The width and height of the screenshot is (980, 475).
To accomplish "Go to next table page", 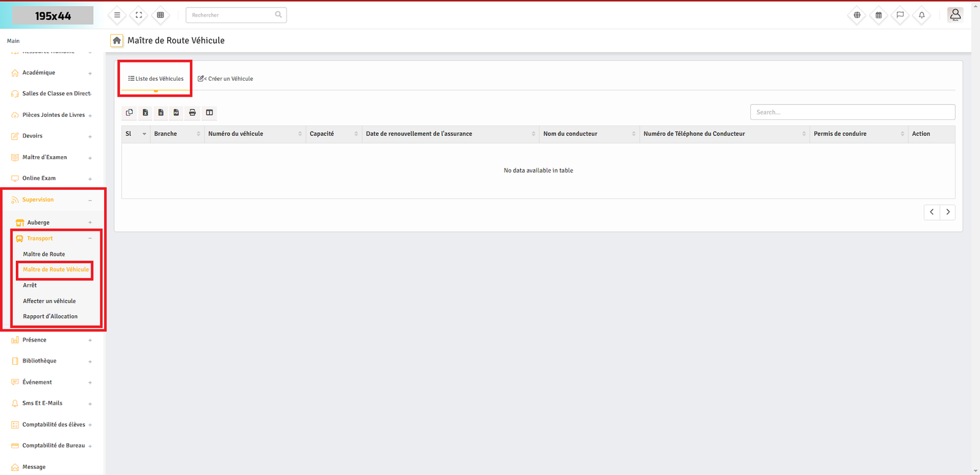I will pos(948,212).
